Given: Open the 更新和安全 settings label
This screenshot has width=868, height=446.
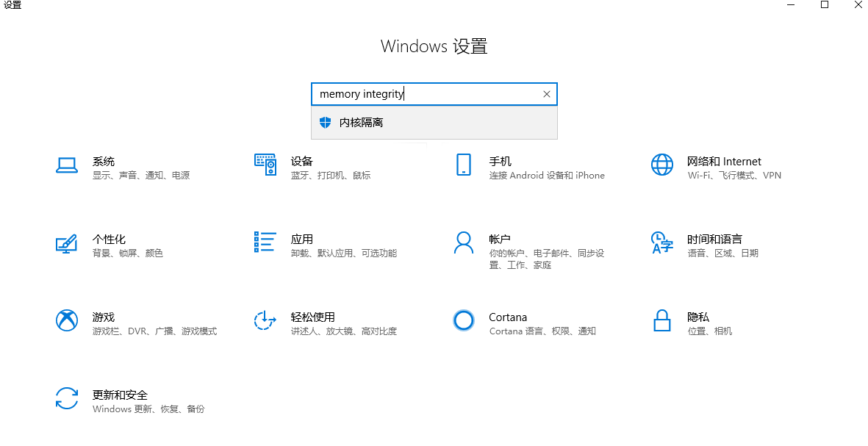Looking at the screenshot, I should pos(120,395).
